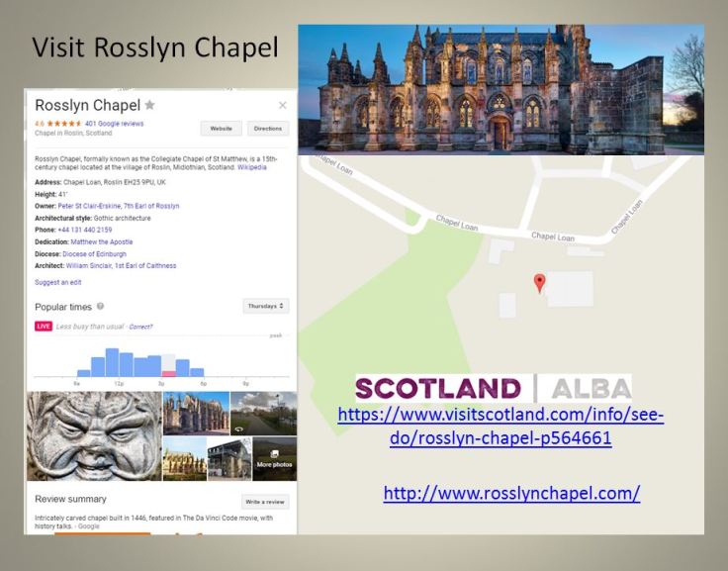Select the 'Address: Chapel Loan, Roslin' text
This screenshot has width=728, height=571.
tap(100, 182)
